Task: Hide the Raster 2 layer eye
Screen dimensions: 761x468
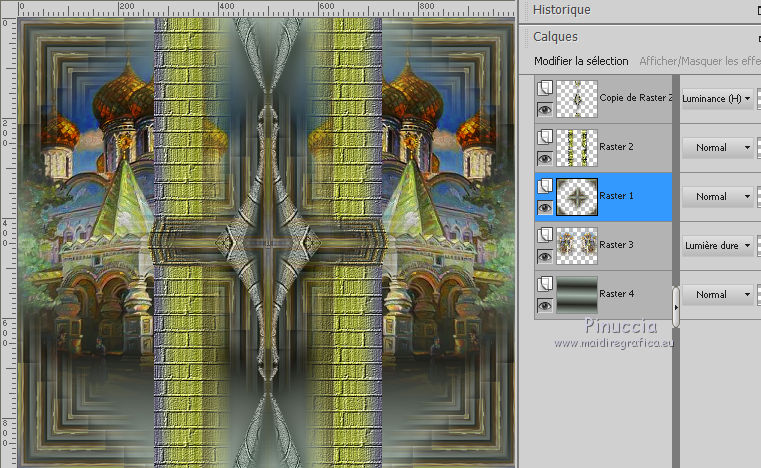Action: pos(545,159)
